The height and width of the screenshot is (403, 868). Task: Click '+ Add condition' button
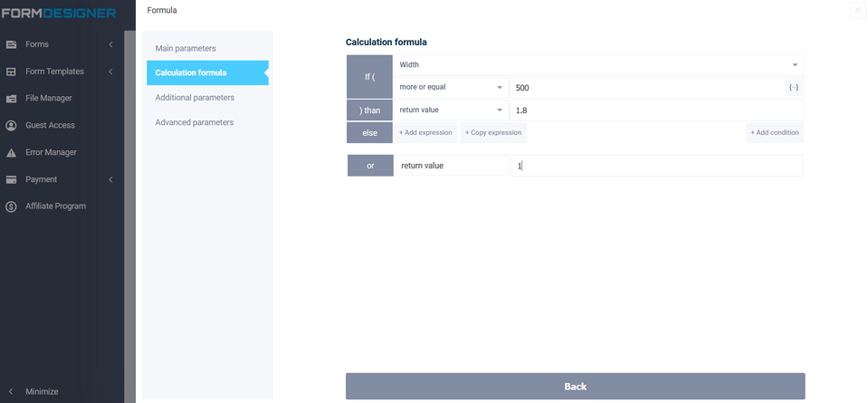(774, 133)
